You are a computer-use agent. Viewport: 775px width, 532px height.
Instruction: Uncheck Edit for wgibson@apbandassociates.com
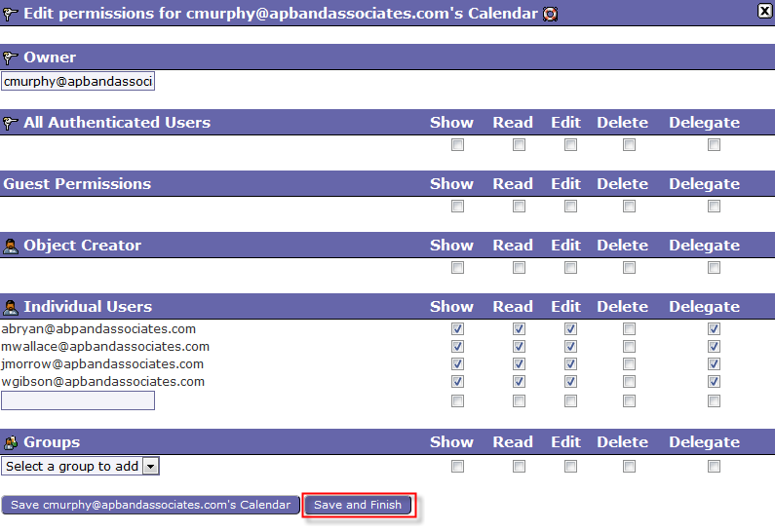(x=570, y=382)
